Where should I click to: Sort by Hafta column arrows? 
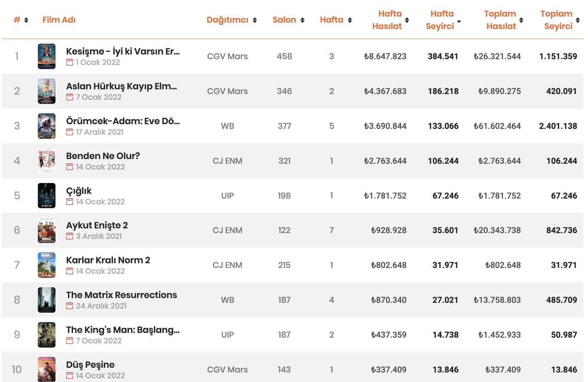(350, 20)
